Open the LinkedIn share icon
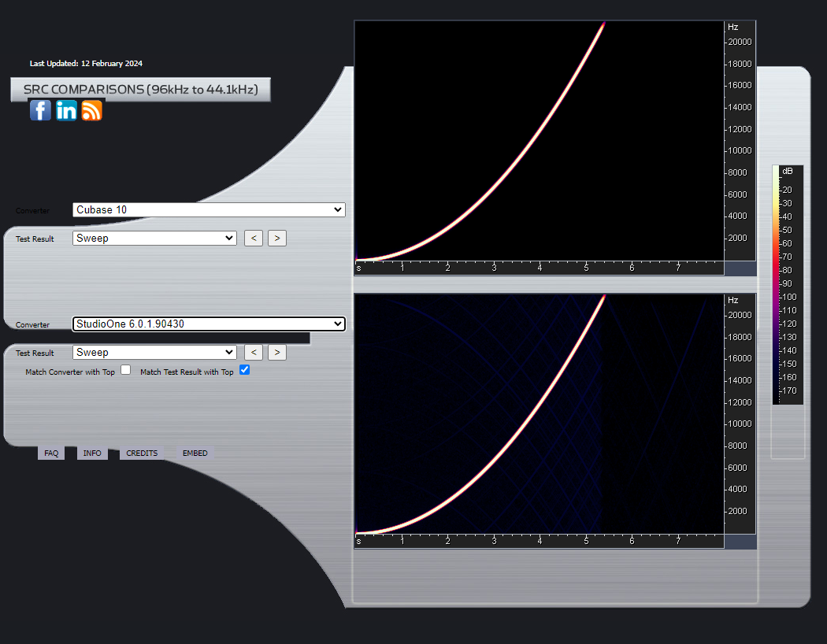The width and height of the screenshot is (827, 644). point(66,110)
